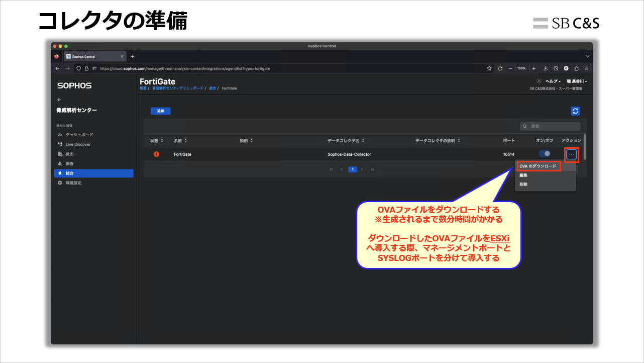Screen dimensions: 644x363
Task: Open the browser history clock icon
Action: (556, 68)
